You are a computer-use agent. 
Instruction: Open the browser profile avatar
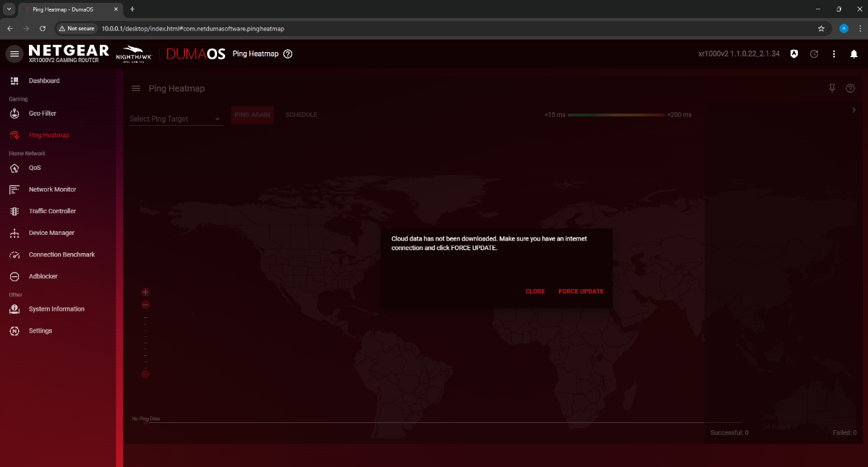[843, 28]
